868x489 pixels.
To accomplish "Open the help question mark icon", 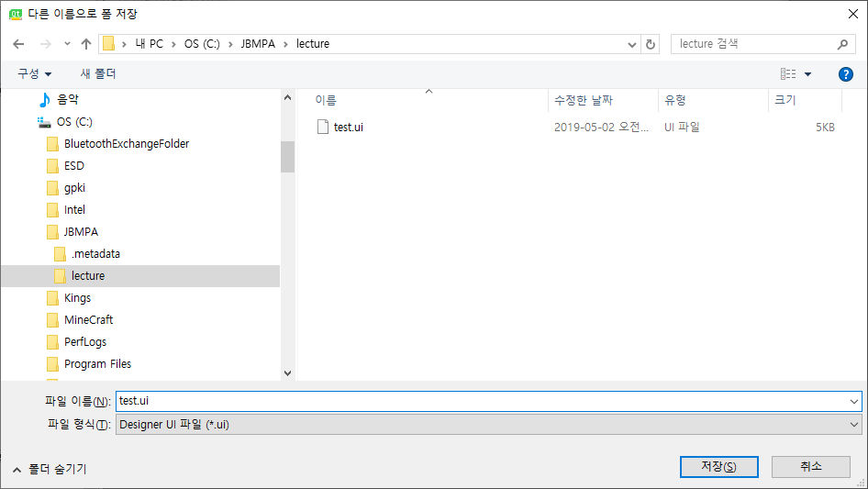I will tap(845, 74).
